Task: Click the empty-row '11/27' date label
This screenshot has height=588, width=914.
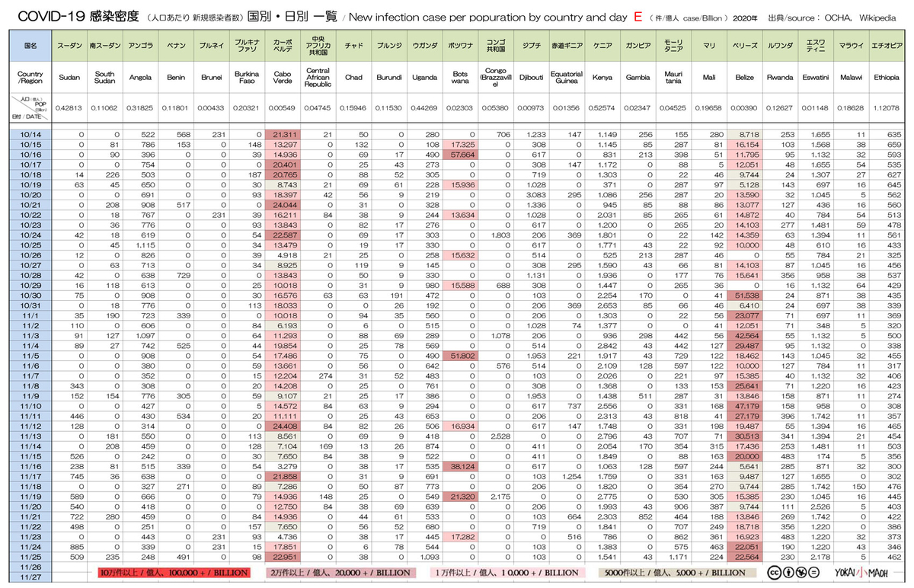Action: pos(31,576)
